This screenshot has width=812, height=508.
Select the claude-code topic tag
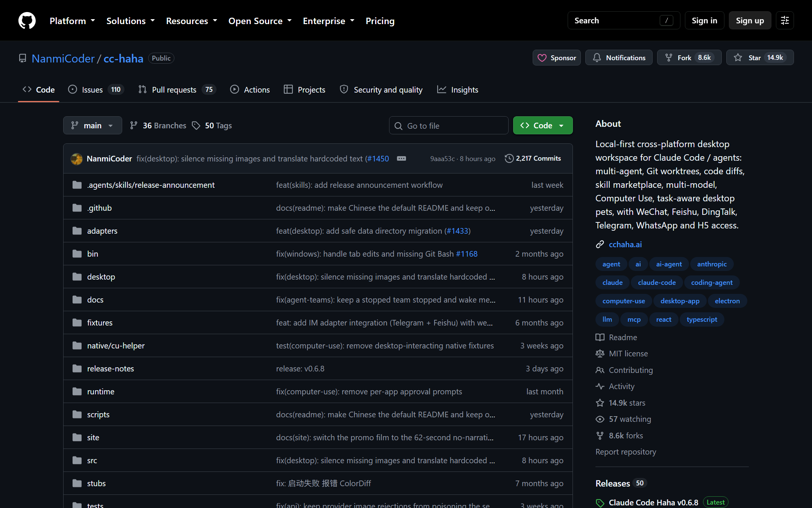pyautogui.click(x=657, y=283)
